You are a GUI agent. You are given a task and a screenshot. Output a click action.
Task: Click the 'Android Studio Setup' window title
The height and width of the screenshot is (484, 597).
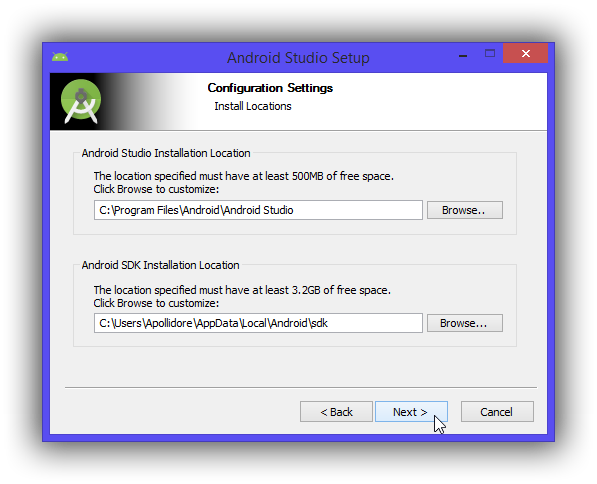click(x=298, y=58)
